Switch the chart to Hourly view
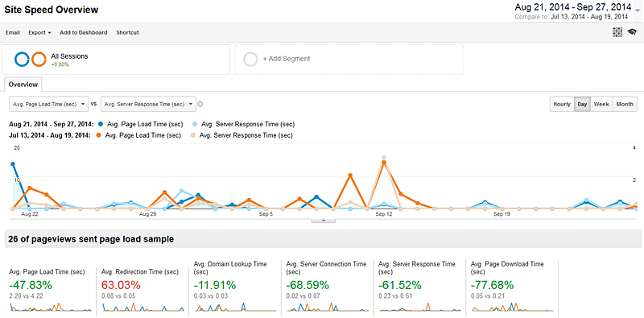This screenshot has width=644, height=318. (x=562, y=105)
